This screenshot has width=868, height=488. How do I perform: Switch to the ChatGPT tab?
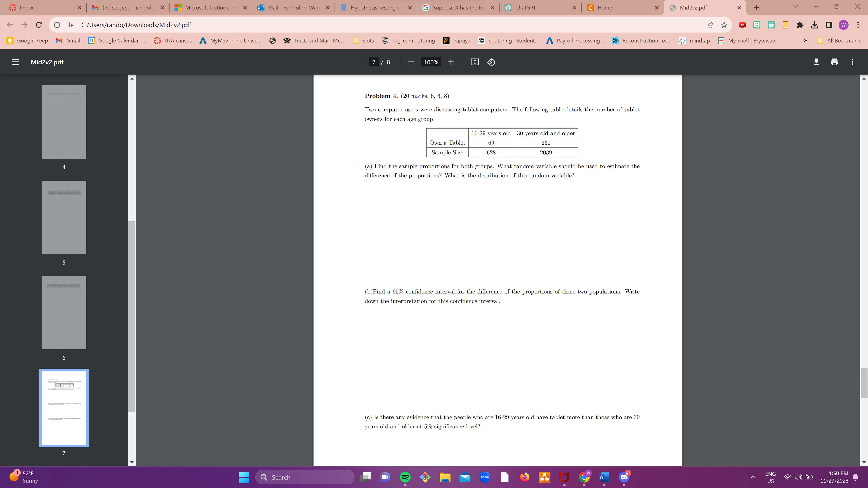[526, 7]
